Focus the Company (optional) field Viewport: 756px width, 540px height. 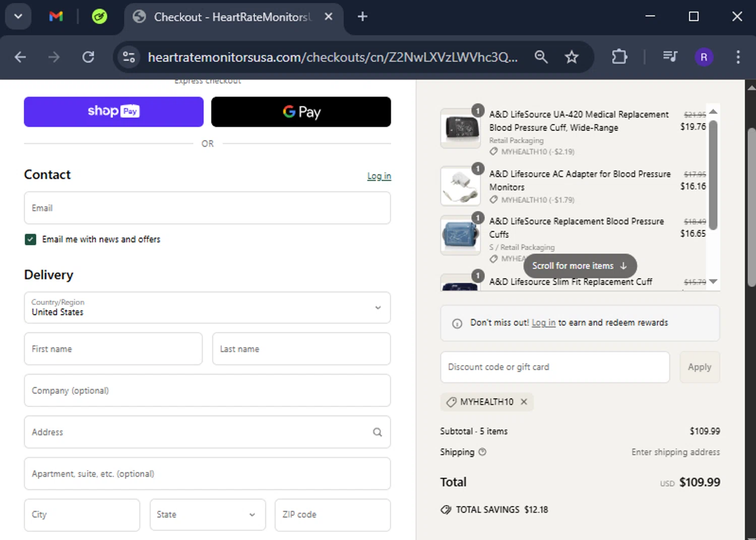[x=207, y=390]
